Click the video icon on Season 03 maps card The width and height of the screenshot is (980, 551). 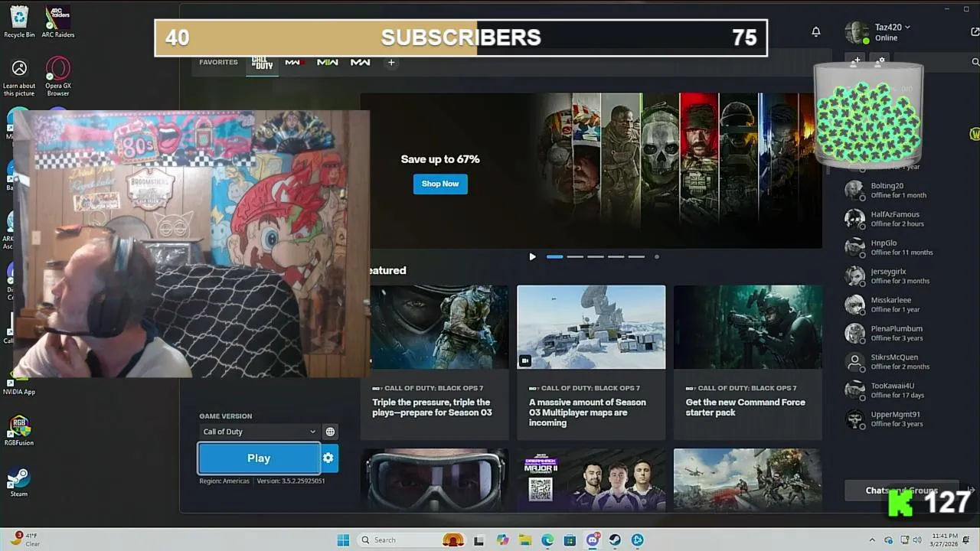(525, 360)
